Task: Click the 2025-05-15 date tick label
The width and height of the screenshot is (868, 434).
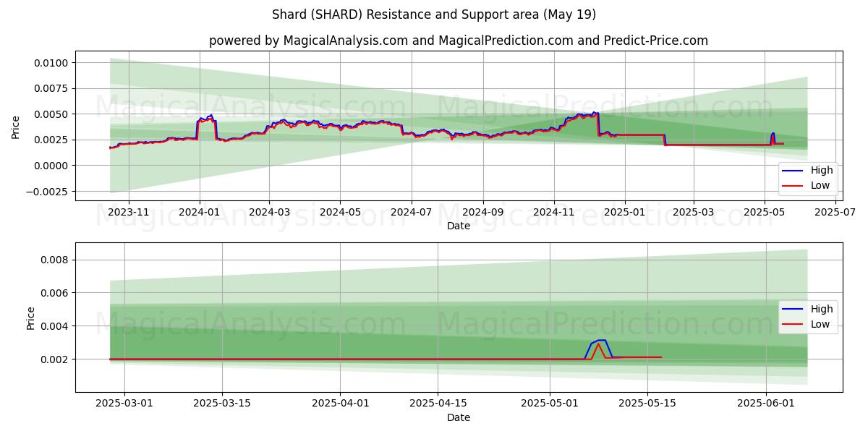Action: click(647, 404)
